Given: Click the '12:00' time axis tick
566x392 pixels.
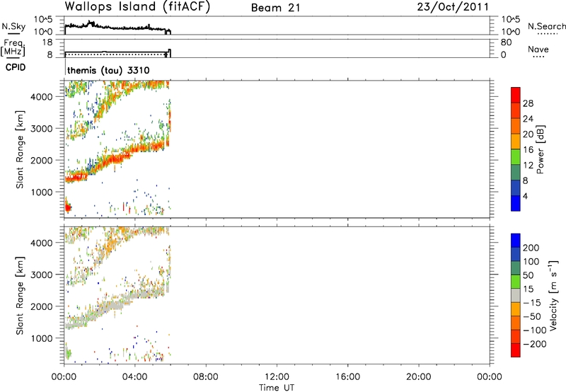Looking at the screenshot, I should click(x=277, y=377).
